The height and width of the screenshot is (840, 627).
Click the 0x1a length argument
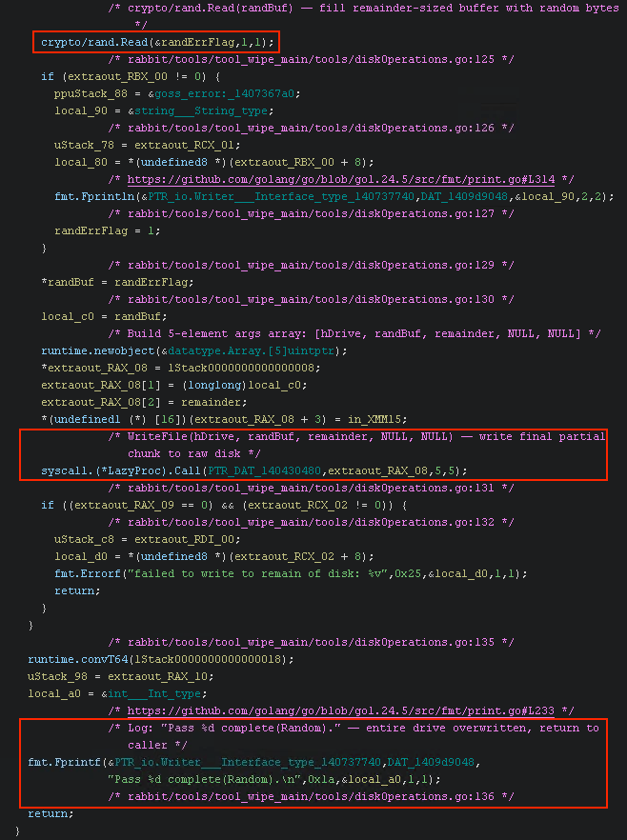pos(321,779)
